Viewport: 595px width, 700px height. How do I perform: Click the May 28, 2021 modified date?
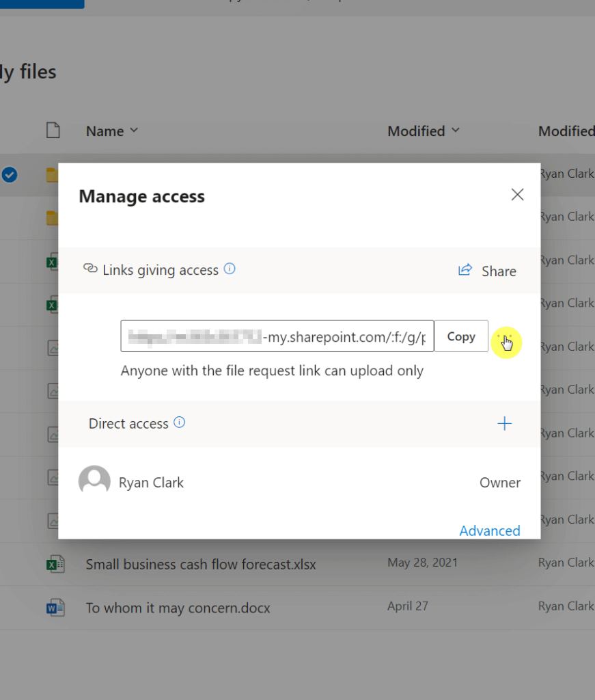point(422,563)
